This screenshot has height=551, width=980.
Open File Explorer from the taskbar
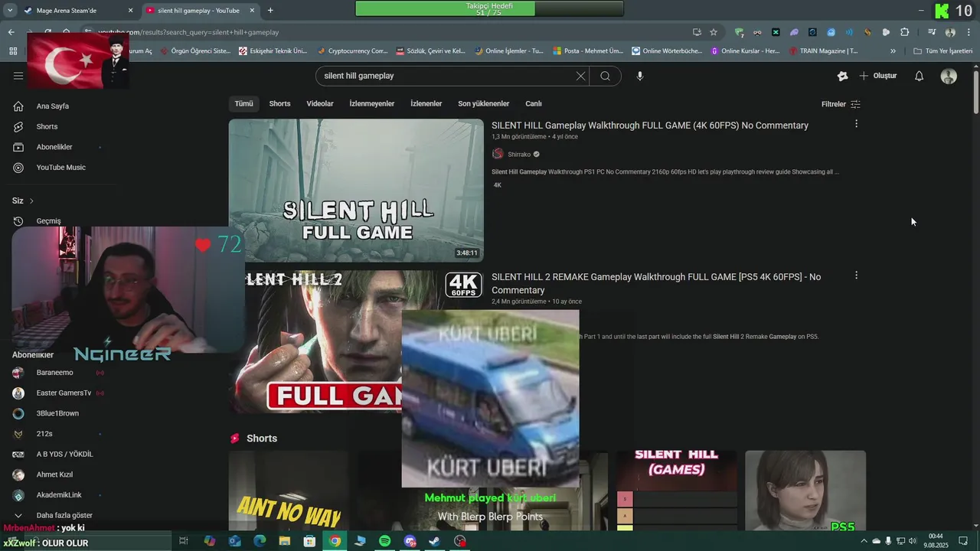click(285, 541)
